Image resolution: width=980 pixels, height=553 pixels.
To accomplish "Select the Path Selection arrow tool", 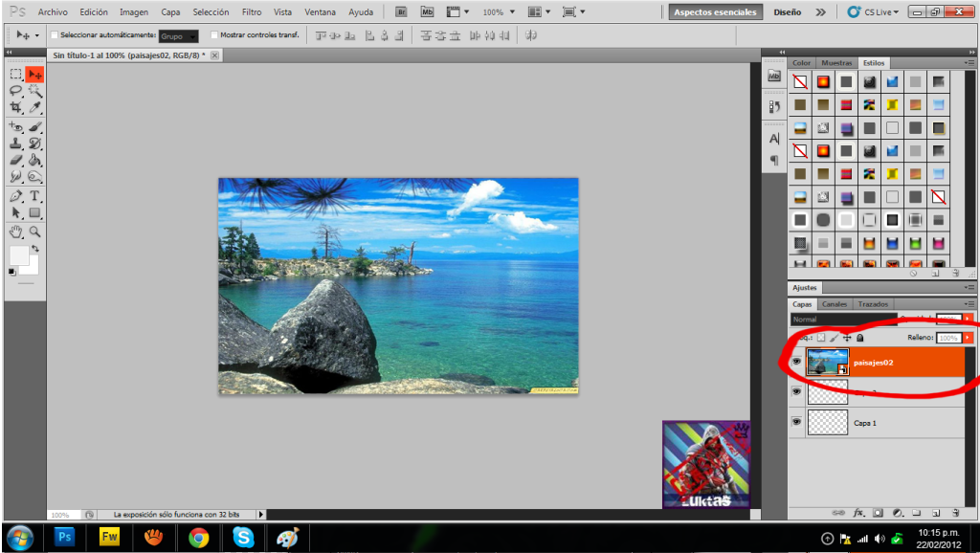I will pyautogui.click(x=16, y=213).
